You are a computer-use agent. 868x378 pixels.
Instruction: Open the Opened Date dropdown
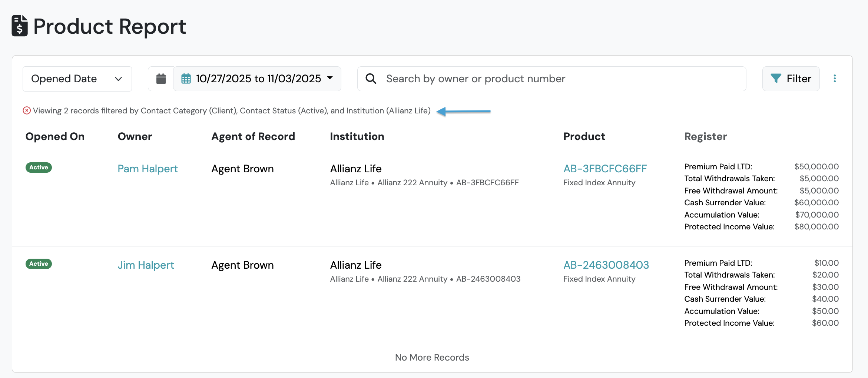(x=77, y=79)
